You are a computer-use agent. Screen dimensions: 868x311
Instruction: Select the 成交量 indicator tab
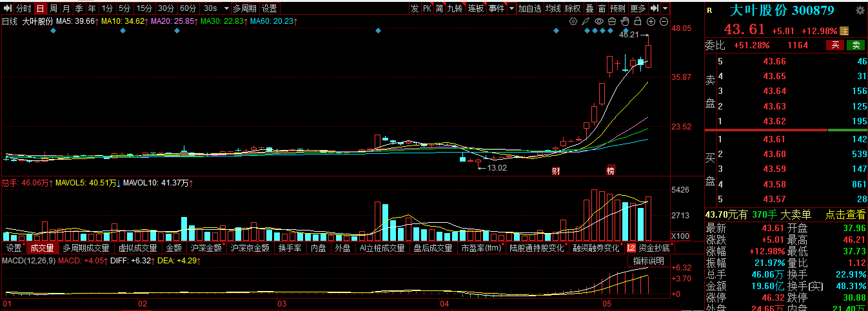point(42,248)
